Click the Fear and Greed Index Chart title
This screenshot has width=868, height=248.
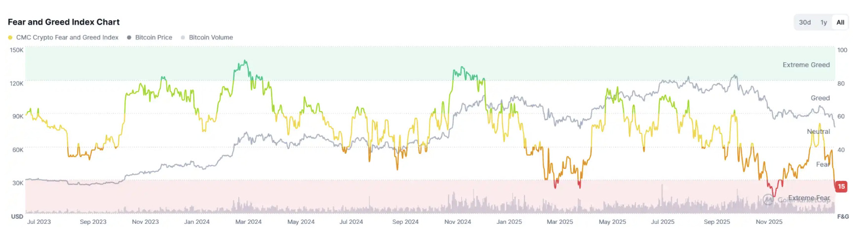pos(64,22)
